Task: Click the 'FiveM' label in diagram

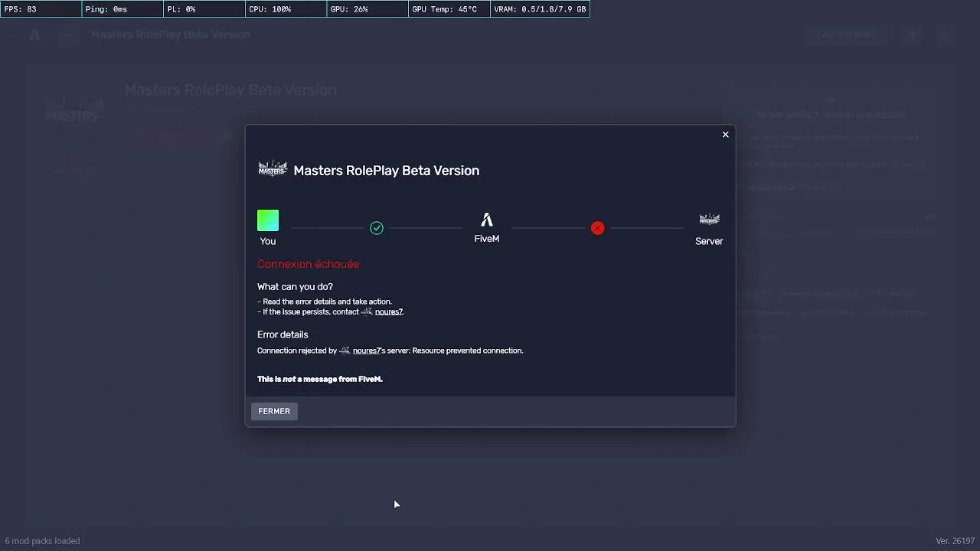Action: tap(487, 239)
